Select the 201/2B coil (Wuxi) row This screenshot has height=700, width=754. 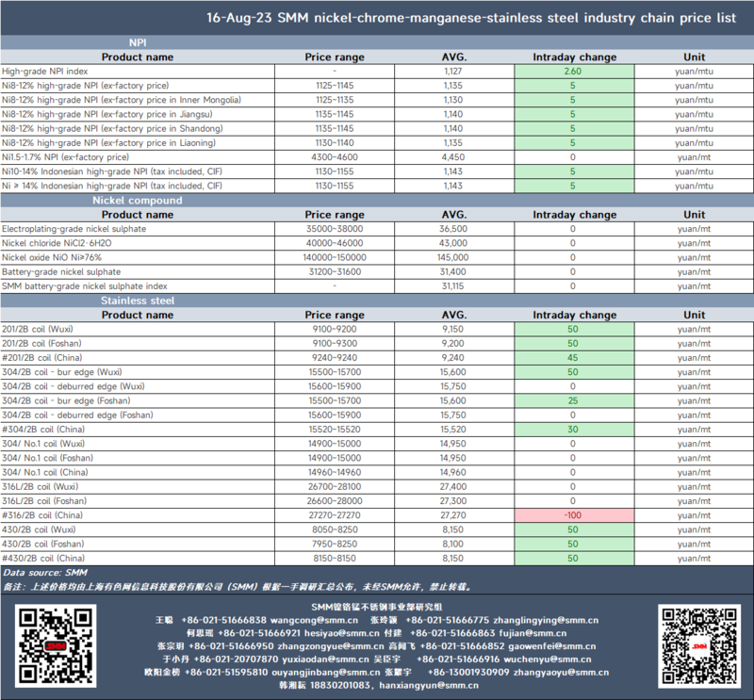point(377,329)
